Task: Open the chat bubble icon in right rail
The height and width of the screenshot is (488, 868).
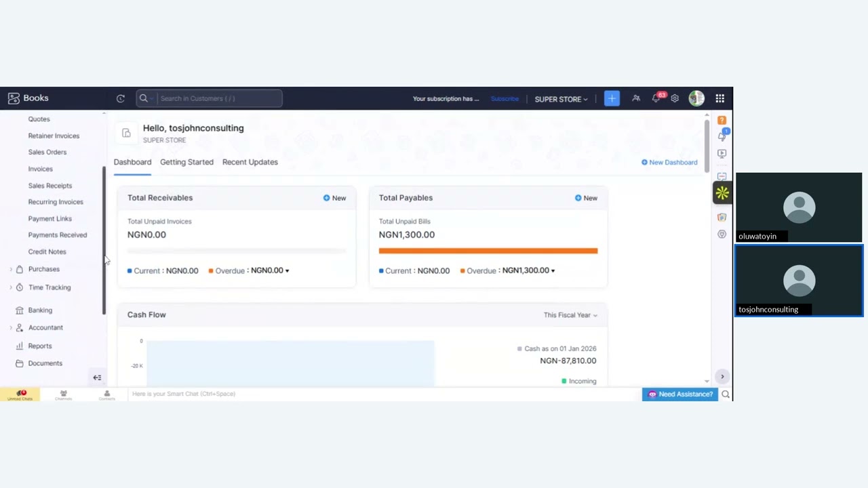Action: pos(722,176)
